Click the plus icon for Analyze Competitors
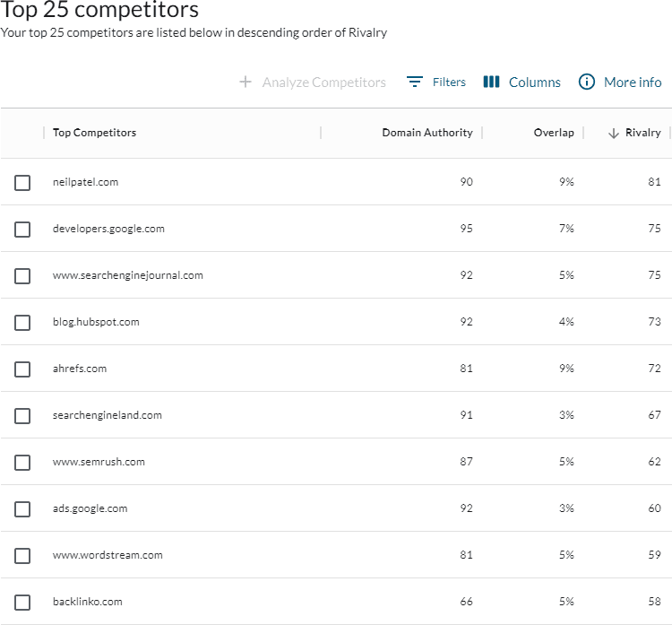The image size is (672, 625). pos(246,82)
